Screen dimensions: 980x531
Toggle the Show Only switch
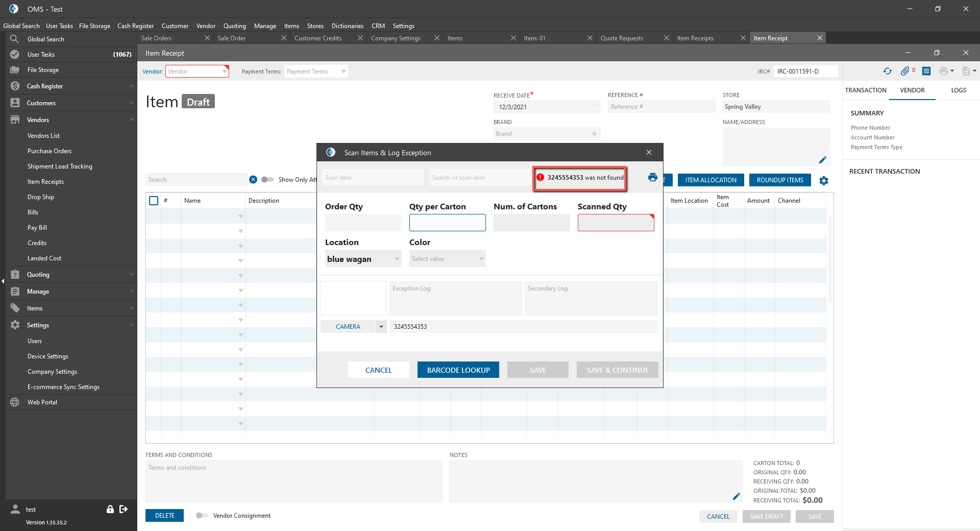click(x=267, y=180)
